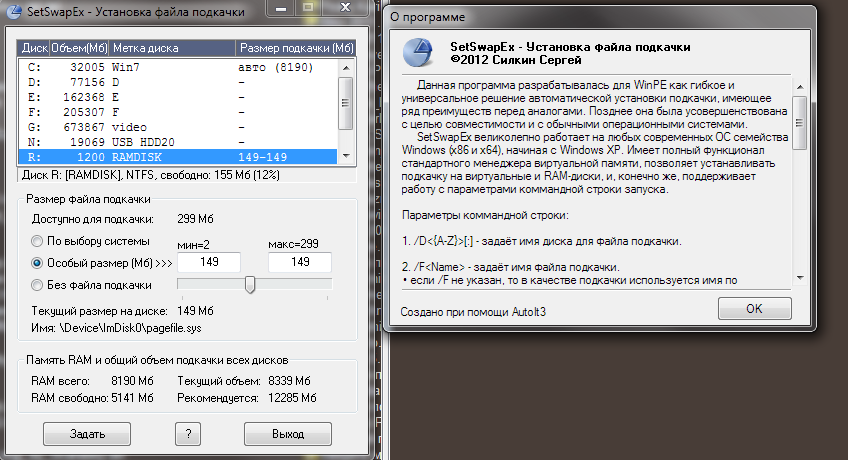Click the 'мин=2' label
This screenshot has height=460, width=848.
coord(193,245)
